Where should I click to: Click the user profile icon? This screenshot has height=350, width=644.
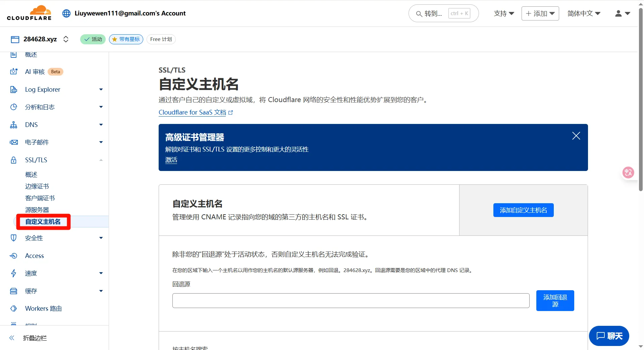[x=619, y=13]
